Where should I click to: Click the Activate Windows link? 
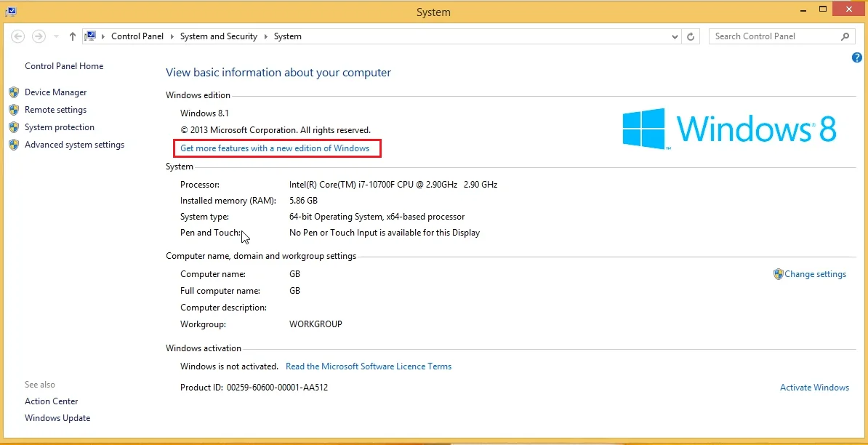tap(814, 388)
